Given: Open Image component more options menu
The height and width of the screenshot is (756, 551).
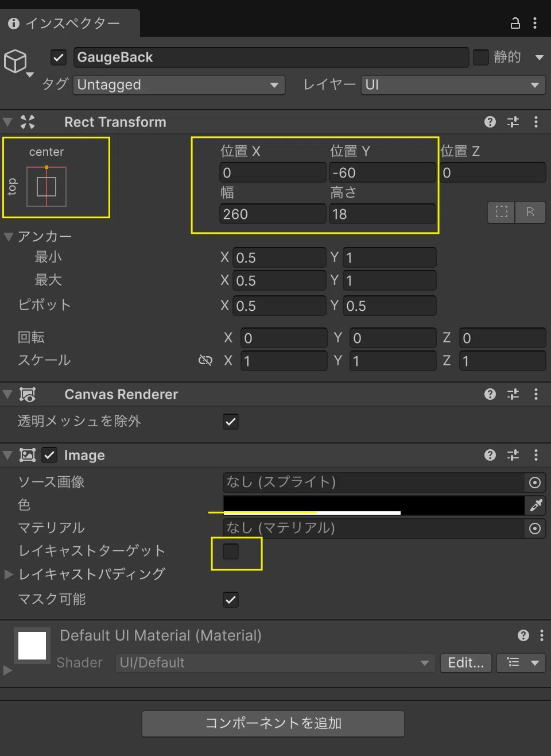Looking at the screenshot, I should point(536,455).
